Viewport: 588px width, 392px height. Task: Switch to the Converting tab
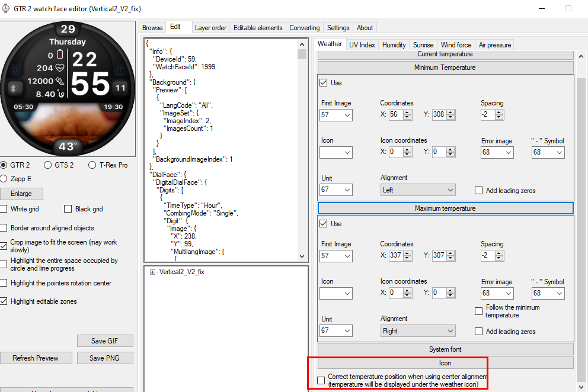304,28
